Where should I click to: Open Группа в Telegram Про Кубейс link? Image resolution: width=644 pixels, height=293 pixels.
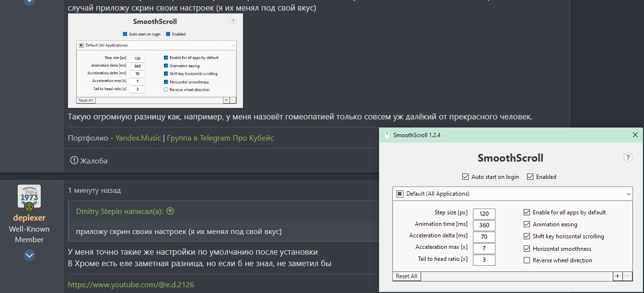tap(220, 138)
